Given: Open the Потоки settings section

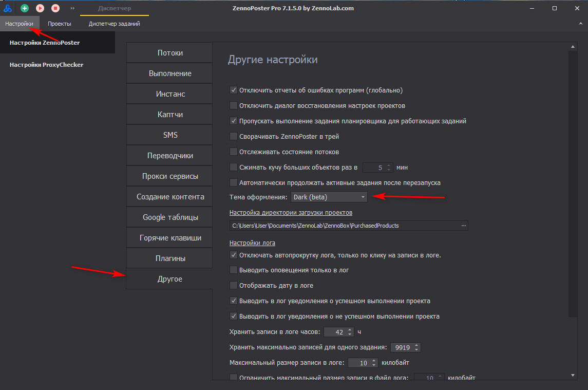Looking at the screenshot, I should coord(170,53).
